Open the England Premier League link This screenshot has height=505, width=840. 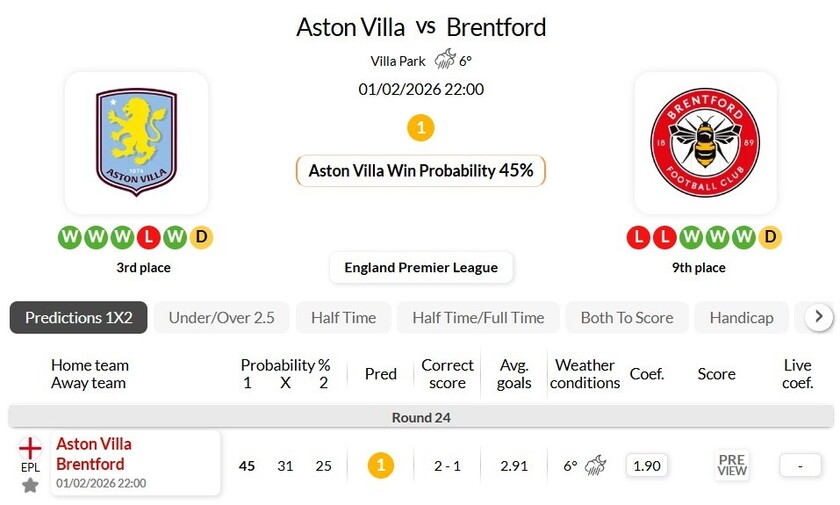pos(421,267)
